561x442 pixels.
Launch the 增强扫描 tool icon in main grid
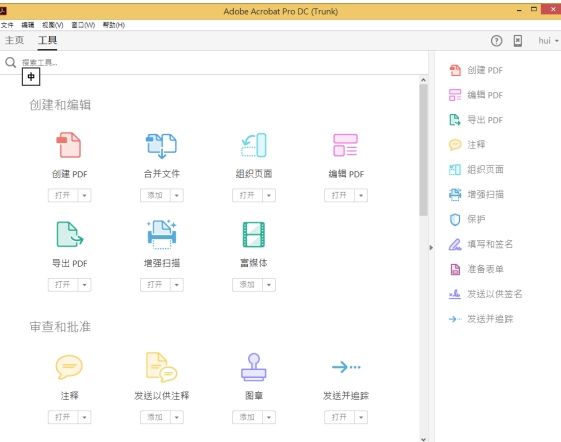[162, 234]
